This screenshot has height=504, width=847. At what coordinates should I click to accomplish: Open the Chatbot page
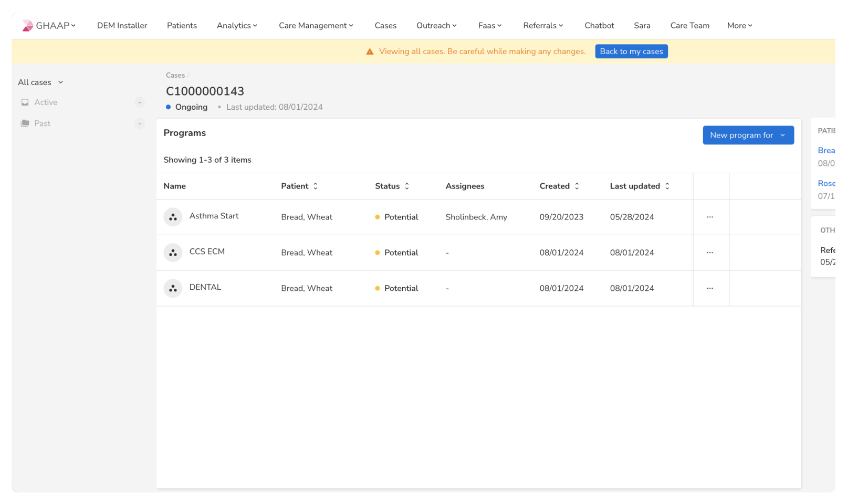point(599,26)
